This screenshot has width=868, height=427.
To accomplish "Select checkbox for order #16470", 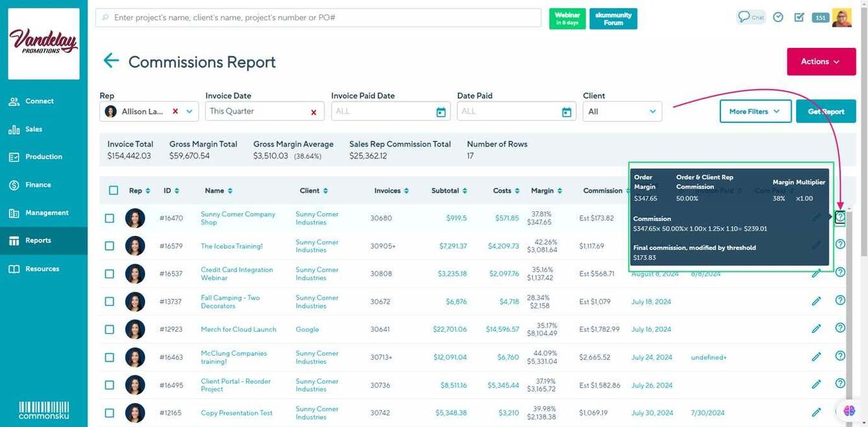I will 109,218.
